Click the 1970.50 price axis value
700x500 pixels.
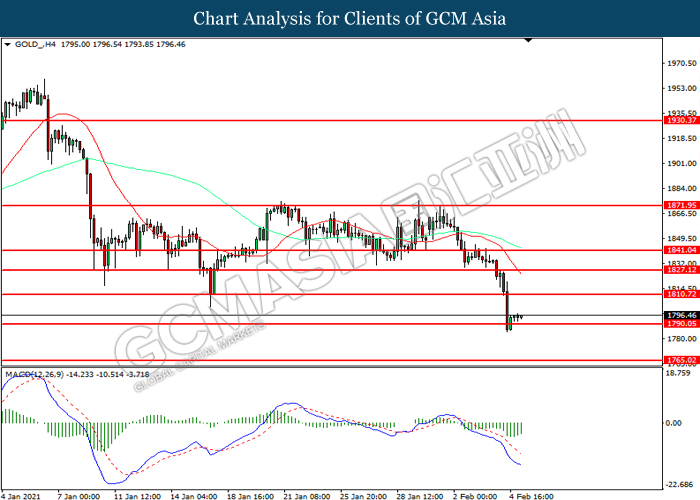[x=682, y=63]
